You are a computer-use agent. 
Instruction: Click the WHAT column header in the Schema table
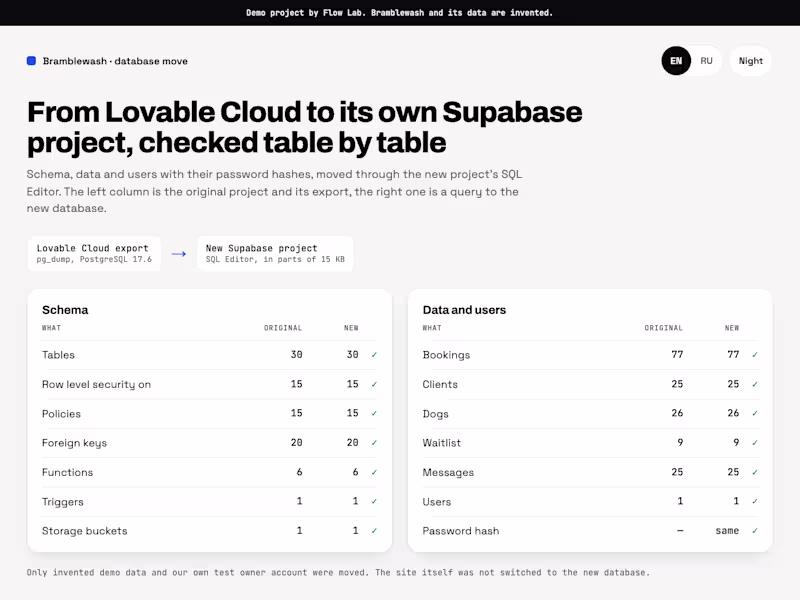(x=51, y=328)
